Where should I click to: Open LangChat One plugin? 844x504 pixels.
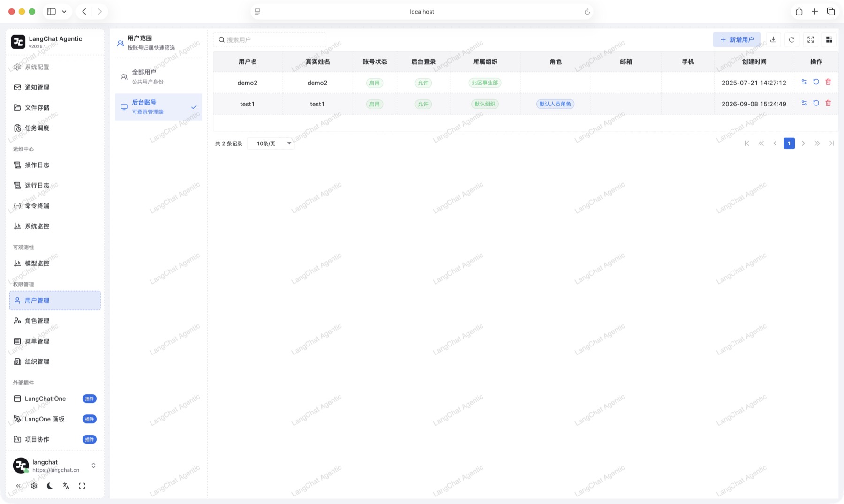point(55,399)
